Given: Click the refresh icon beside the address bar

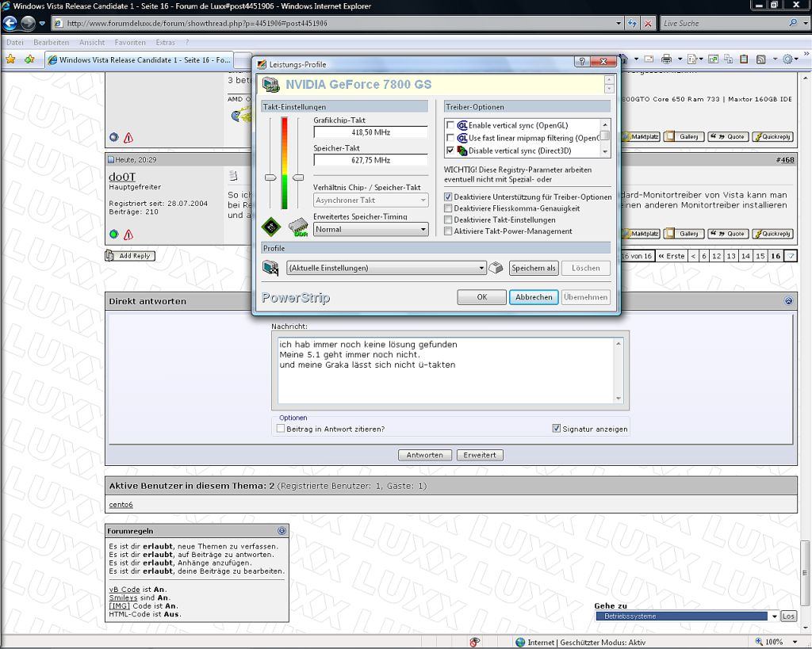Looking at the screenshot, I should [x=632, y=23].
